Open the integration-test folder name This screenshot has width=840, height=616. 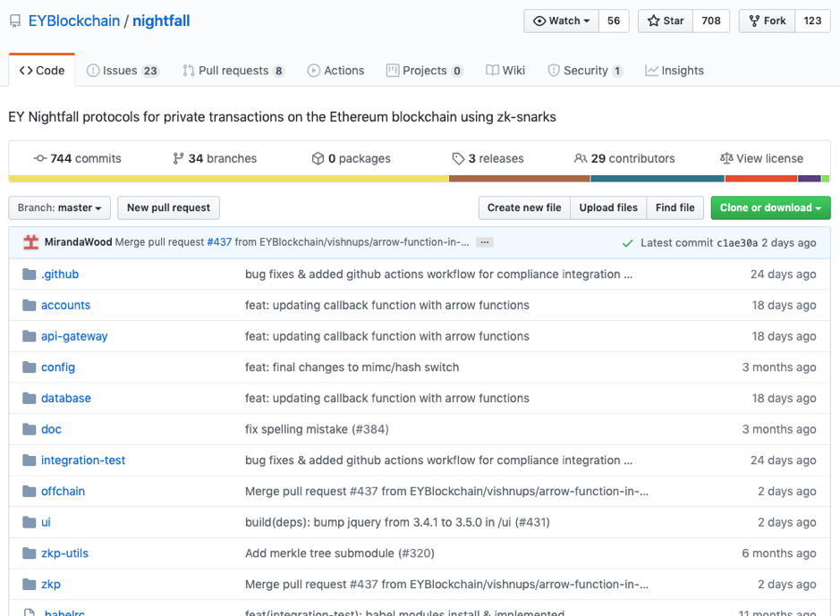(83, 460)
